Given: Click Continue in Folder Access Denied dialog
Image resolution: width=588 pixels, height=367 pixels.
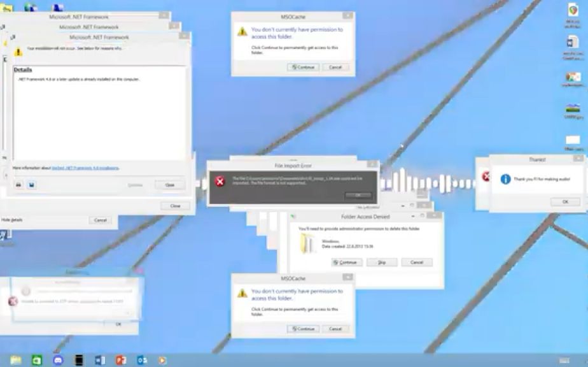Looking at the screenshot, I should 347,263.
